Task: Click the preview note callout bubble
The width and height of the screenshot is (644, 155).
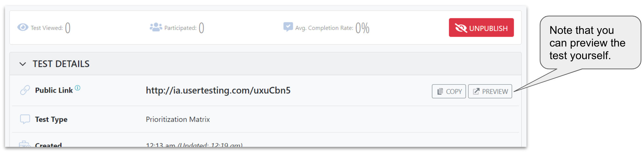Action: click(590, 42)
